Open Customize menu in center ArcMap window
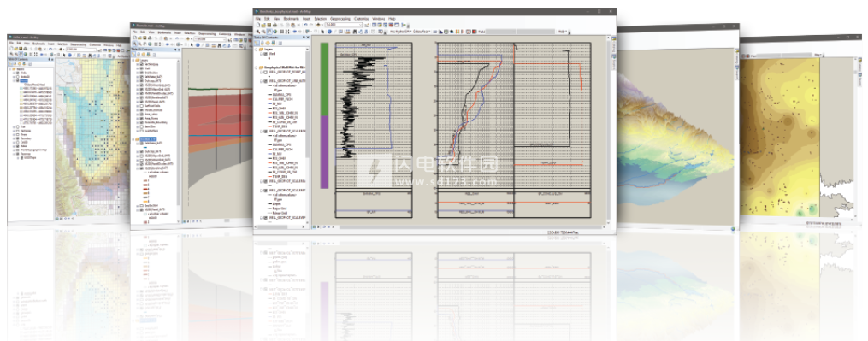 362,19
